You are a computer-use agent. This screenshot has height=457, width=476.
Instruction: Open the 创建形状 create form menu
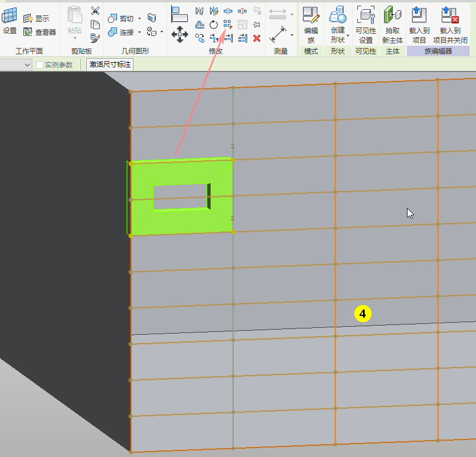coord(338,25)
